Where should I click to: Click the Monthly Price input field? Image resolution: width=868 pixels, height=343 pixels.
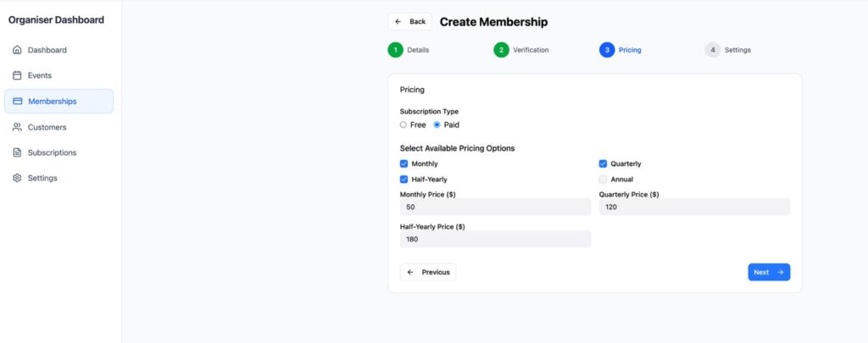(495, 207)
